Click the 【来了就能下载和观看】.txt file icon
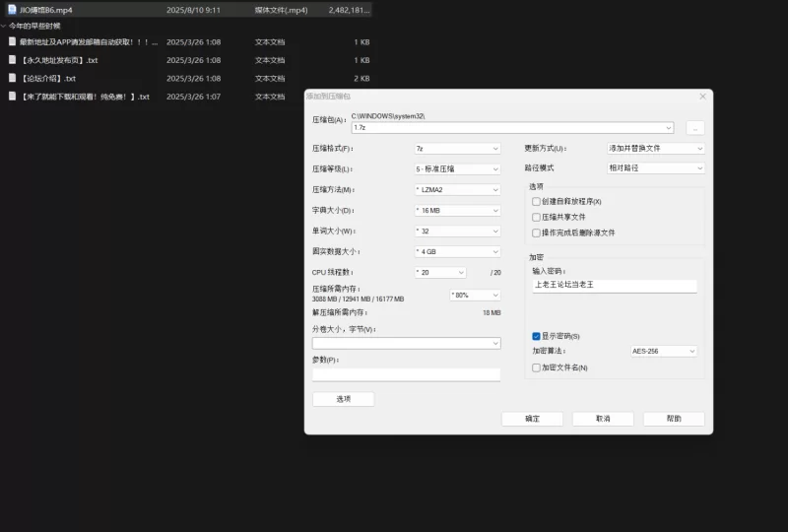Viewport: 788px width, 532px height. (12, 97)
